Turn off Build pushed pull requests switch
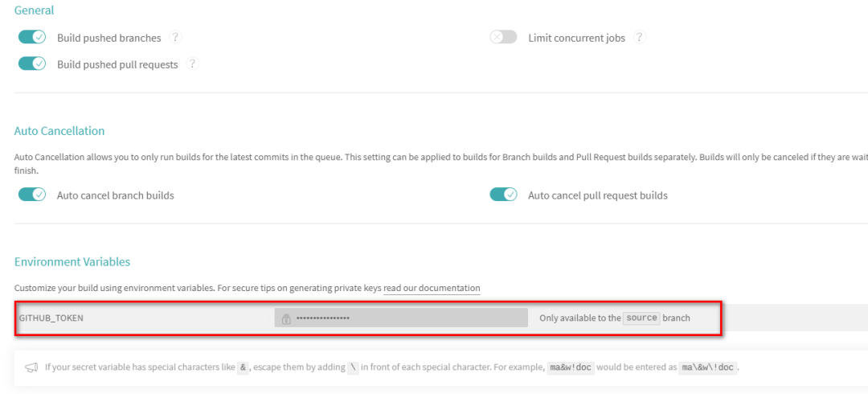The image size is (868, 394). pos(32,64)
